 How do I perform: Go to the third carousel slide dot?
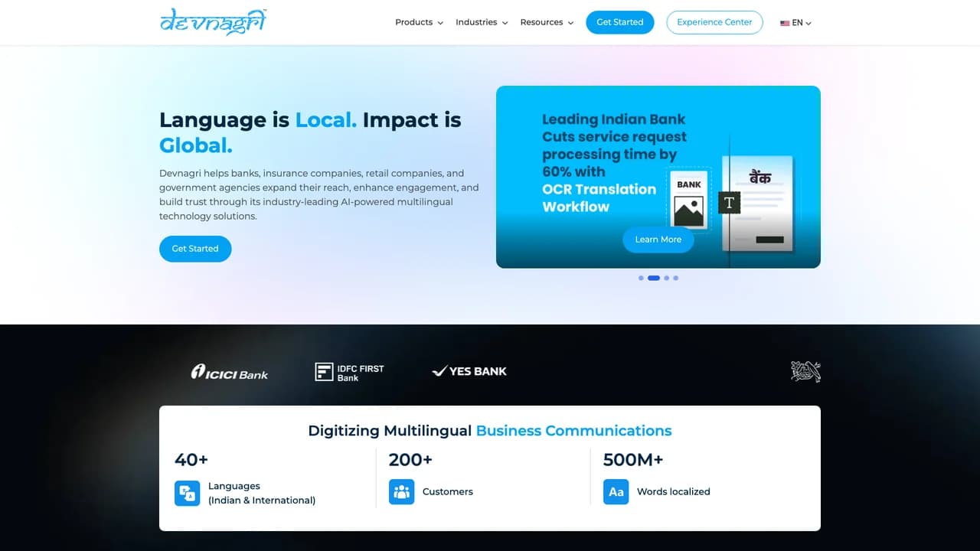coord(667,278)
